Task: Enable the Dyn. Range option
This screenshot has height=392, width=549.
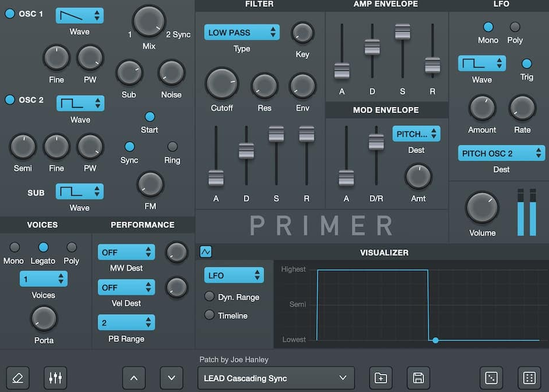Action: (x=209, y=297)
